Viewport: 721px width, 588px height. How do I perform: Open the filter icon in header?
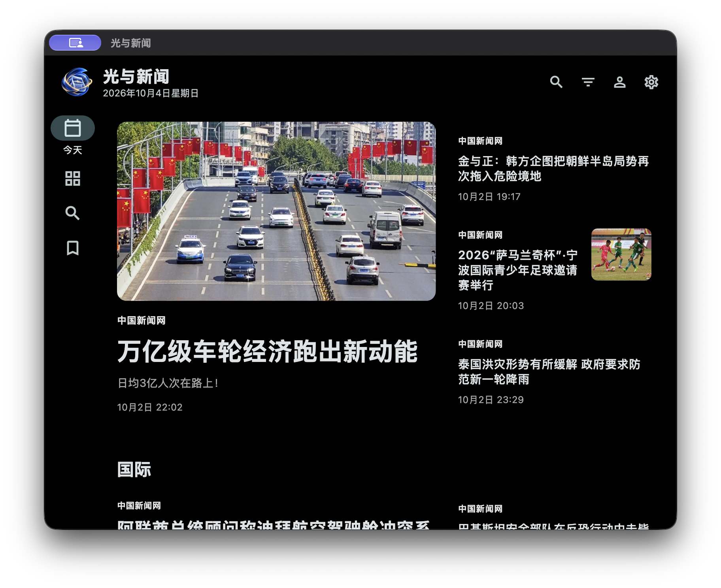coord(588,82)
